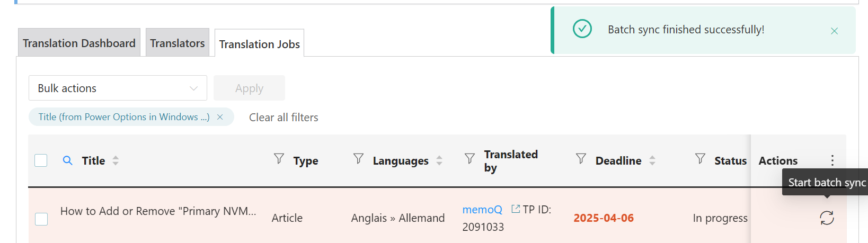Open the three-dot menu beside Actions
Image resolution: width=868 pixels, height=243 pixels.
tap(832, 160)
